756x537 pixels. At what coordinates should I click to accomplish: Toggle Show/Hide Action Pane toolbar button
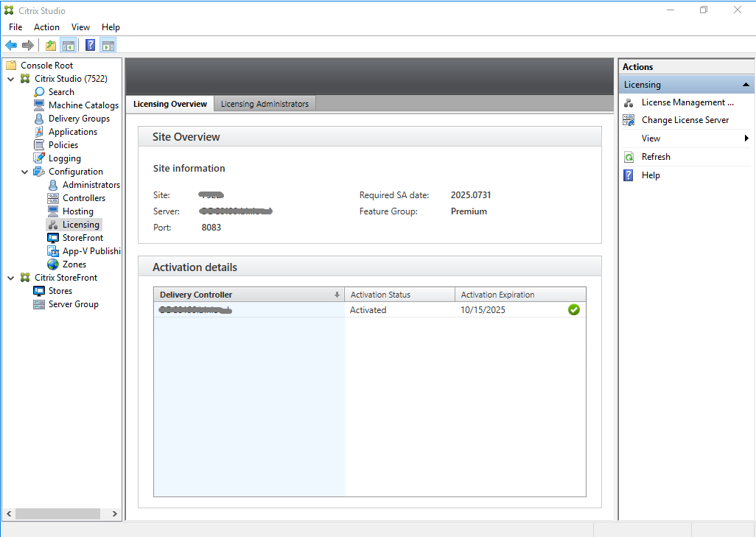[x=108, y=45]
